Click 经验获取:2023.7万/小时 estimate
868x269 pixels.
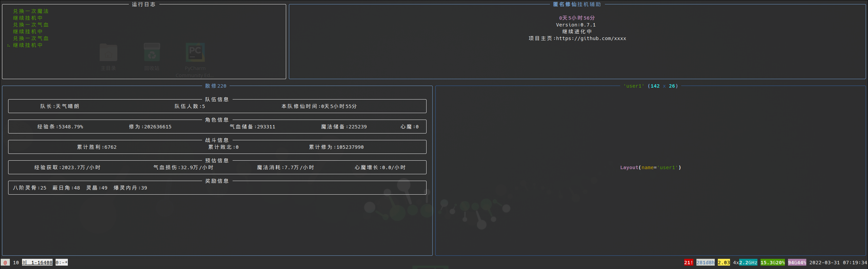pyautogui.click(x=67, y=167)
